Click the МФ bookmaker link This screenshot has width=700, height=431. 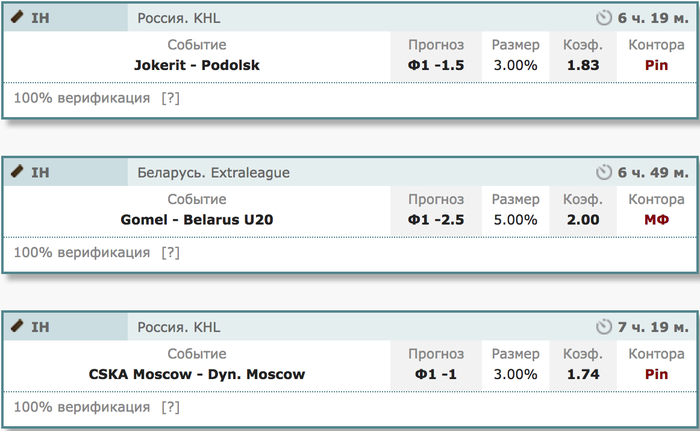656,220
